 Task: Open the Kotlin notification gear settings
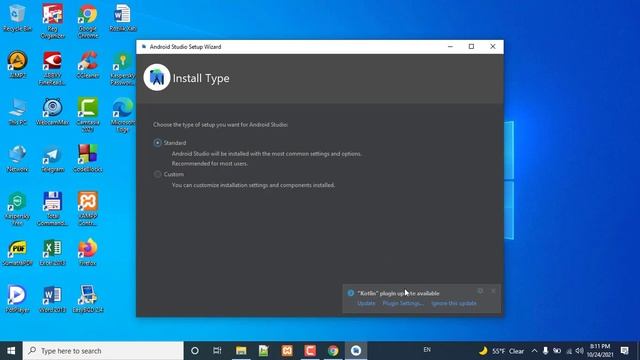(x=480, y=291)
